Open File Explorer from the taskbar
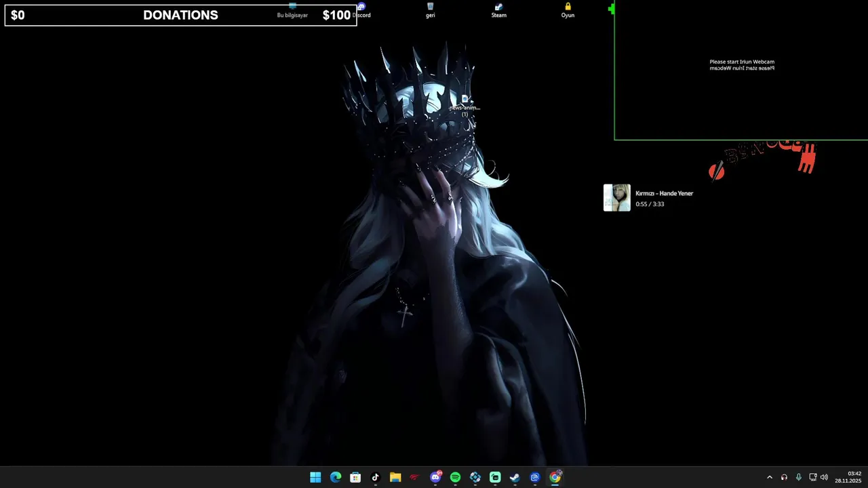This screenshot has width=868, height=488. tap(395, 477)
